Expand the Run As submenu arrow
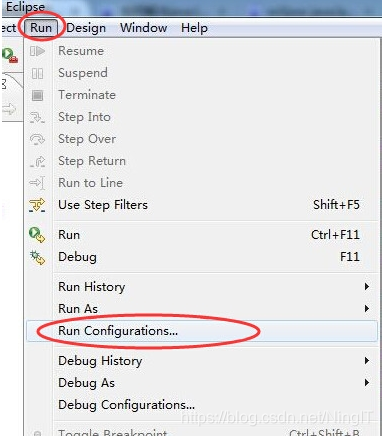 pos(367,309)
